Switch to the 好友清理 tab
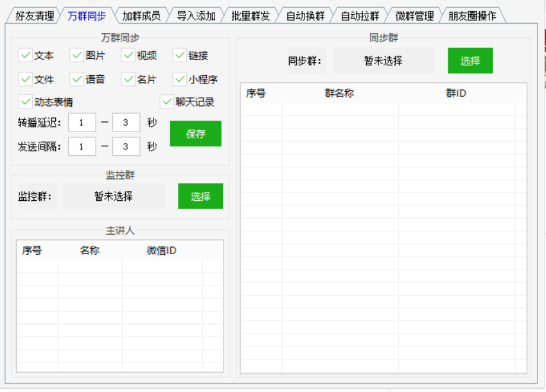 (35, 16)
